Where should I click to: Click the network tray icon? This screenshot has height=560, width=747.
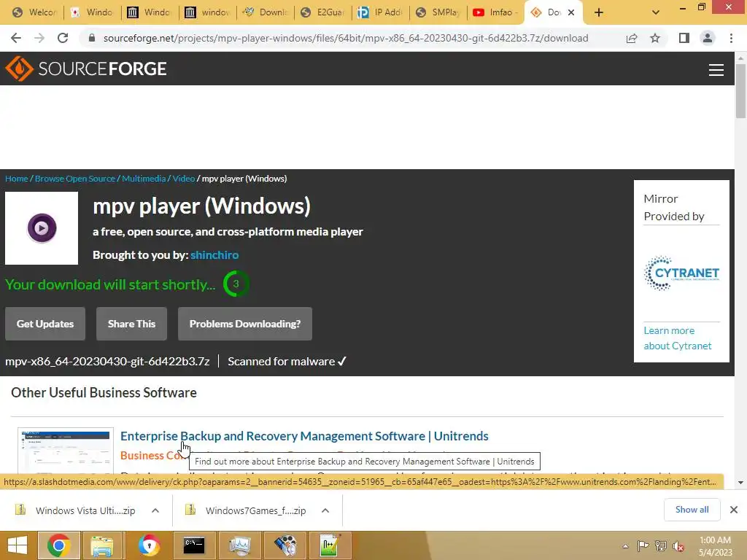coord(661,545)
